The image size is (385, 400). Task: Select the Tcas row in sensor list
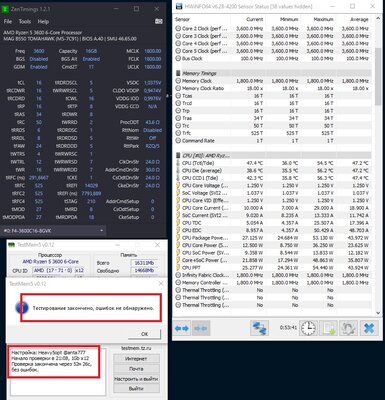[273, 96]
